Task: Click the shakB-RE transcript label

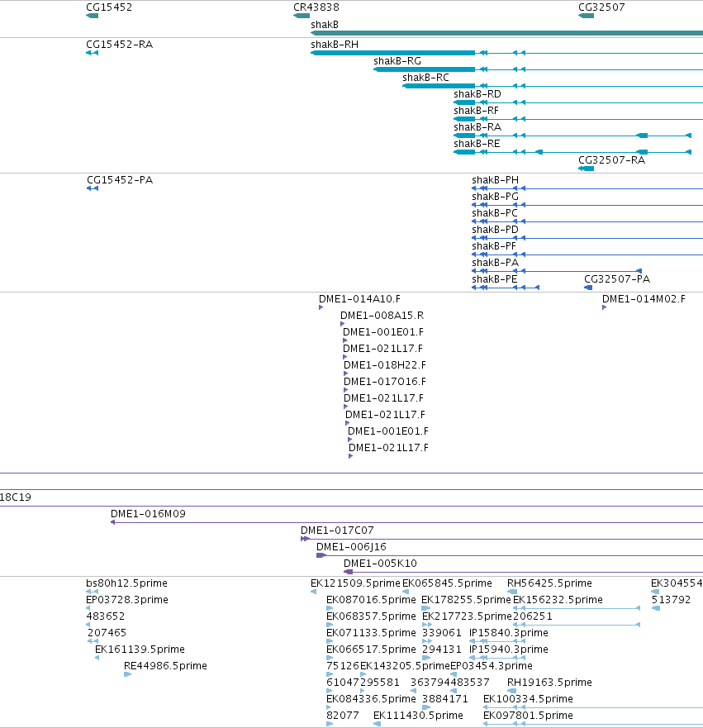Action: (x=477, y=144)
